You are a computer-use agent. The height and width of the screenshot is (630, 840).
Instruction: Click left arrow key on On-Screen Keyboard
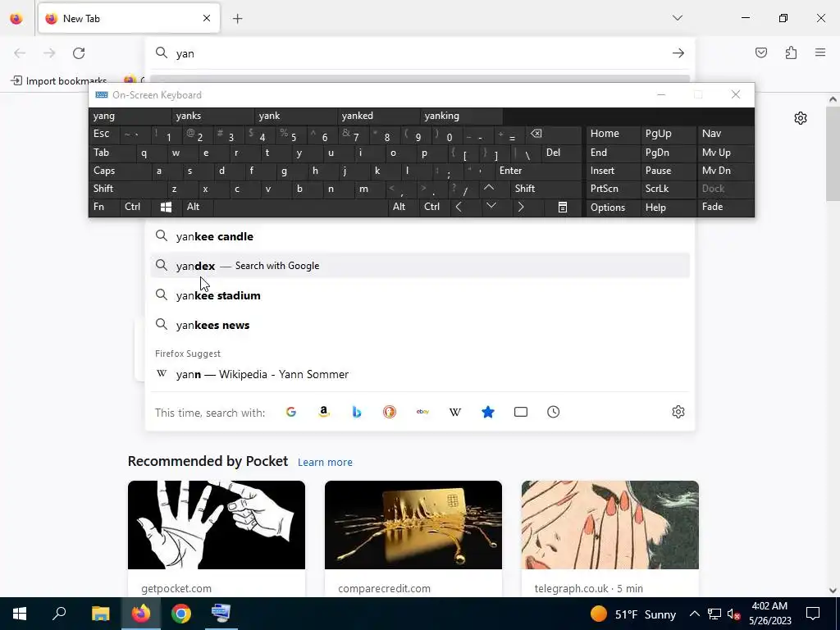tap(459, 208)
